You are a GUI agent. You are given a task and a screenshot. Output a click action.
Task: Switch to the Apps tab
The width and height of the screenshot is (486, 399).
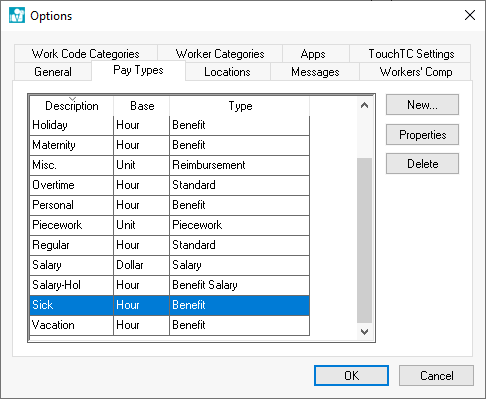313,54
